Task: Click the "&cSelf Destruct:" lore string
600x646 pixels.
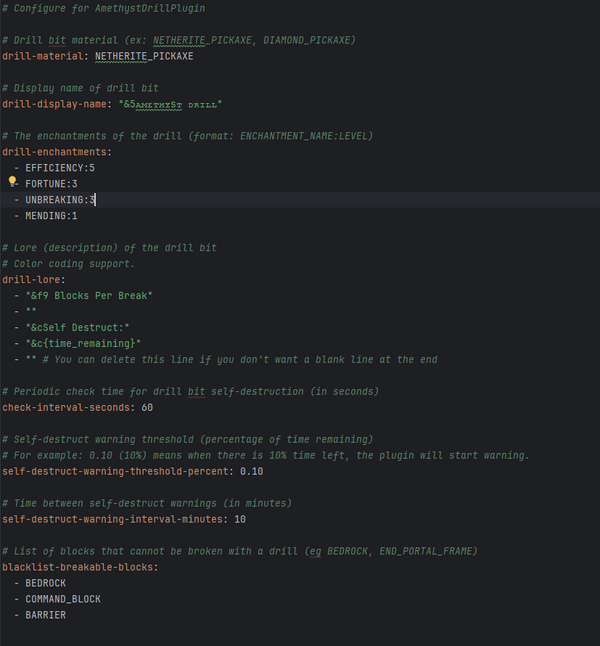Action: pyautogui.click(x=77, y=328)
